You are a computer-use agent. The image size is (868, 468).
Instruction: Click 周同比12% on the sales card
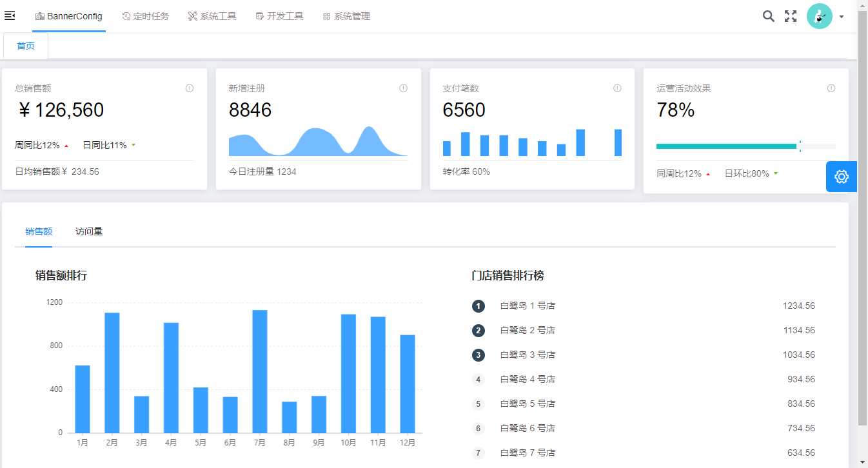(x=37, y=146)
